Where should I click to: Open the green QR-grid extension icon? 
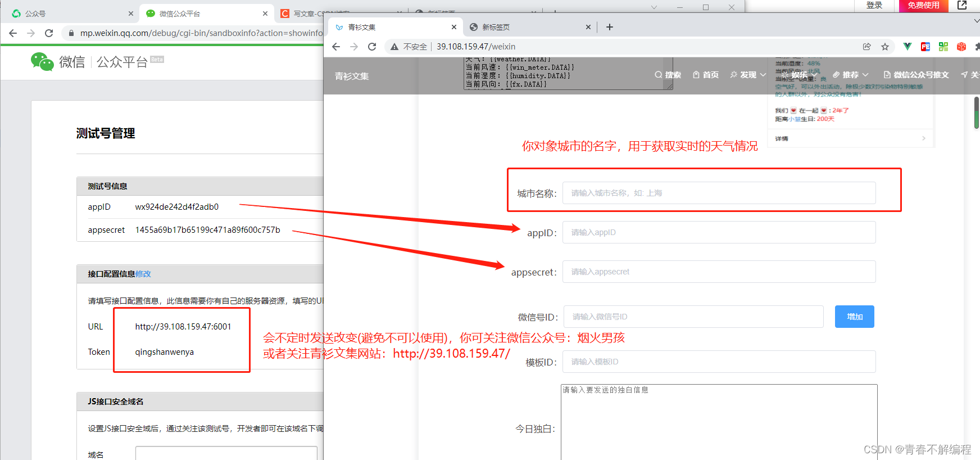click(943, 47)
